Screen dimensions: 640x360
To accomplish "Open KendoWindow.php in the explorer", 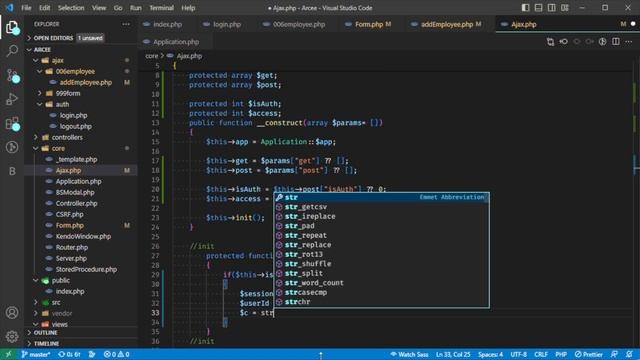I will pyautogui.click(x=83, y=236).
